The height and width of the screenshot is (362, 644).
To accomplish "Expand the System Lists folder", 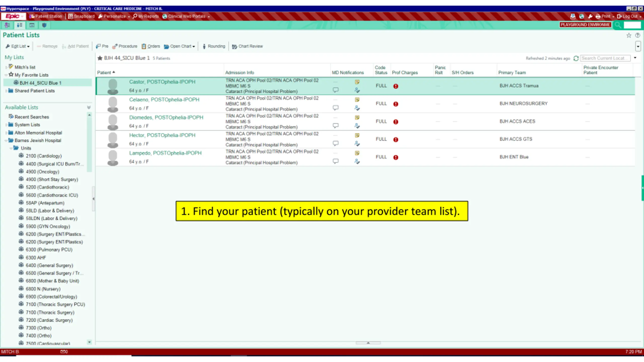I will click(6, 125).
